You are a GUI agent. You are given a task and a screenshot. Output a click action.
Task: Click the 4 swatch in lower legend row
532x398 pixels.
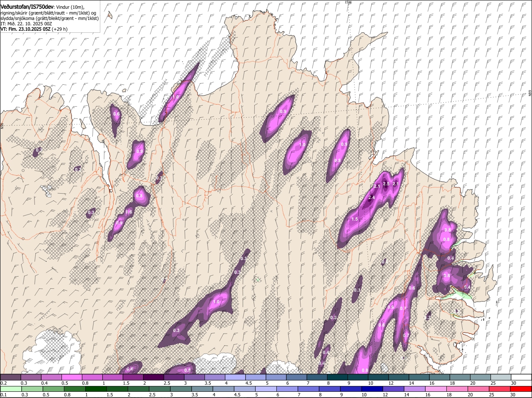pos(223,389)
